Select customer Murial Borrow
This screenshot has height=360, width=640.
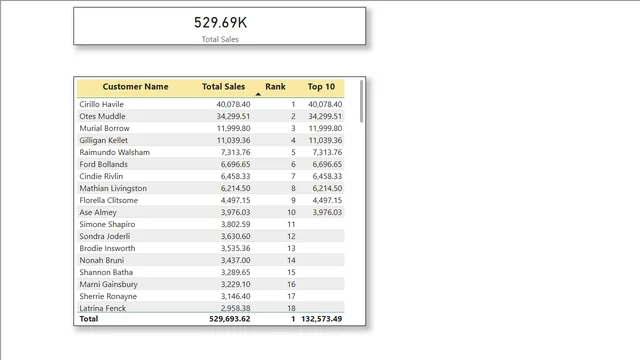tap(104, 128)
